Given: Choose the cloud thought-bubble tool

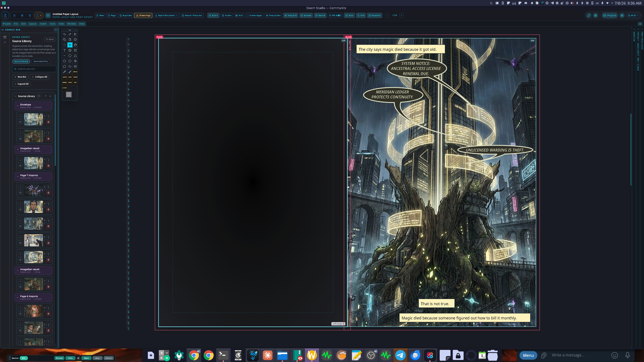Looking at the screenshot, I should (x=70, y=67).
